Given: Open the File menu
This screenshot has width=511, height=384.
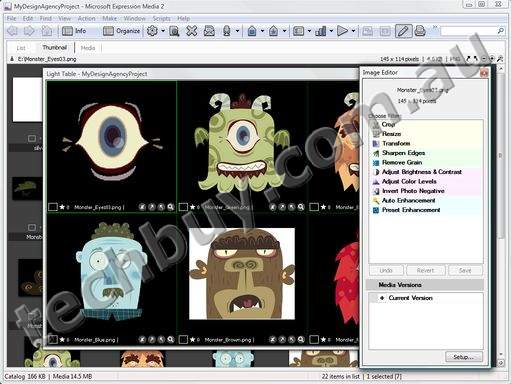Looking at the screenshot, I should tap(11, 18).
